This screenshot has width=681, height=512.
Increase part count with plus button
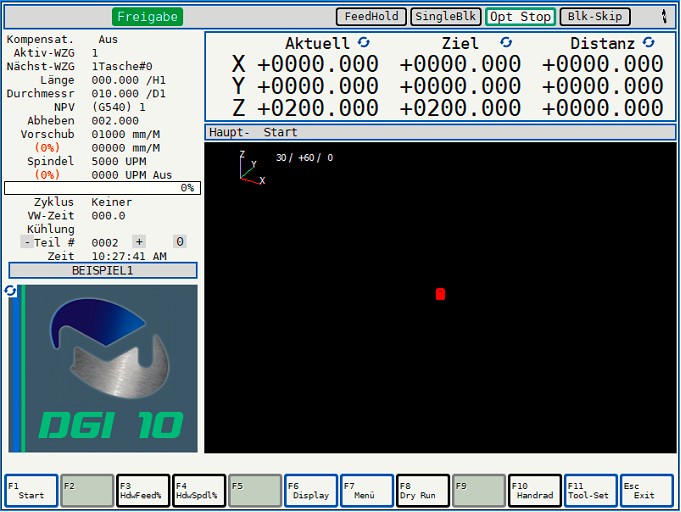point(139,242)
